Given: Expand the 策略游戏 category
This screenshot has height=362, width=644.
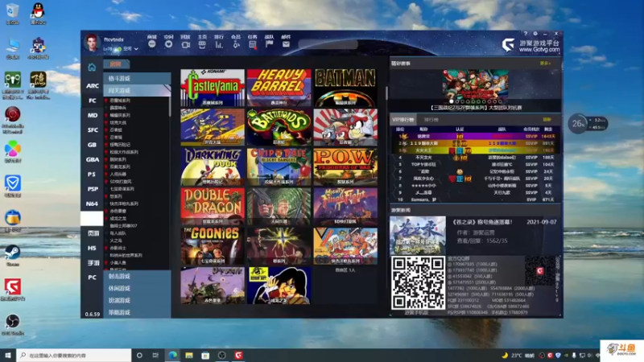Looking at the screenshot, I should point(137,312).
